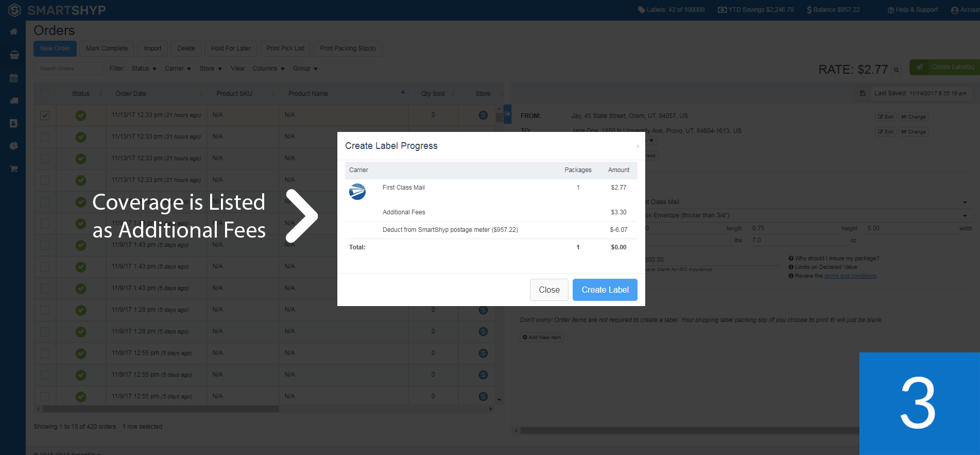Click Print Packing Slip(s)
The image size is (980, 455).
click(348, 48)
